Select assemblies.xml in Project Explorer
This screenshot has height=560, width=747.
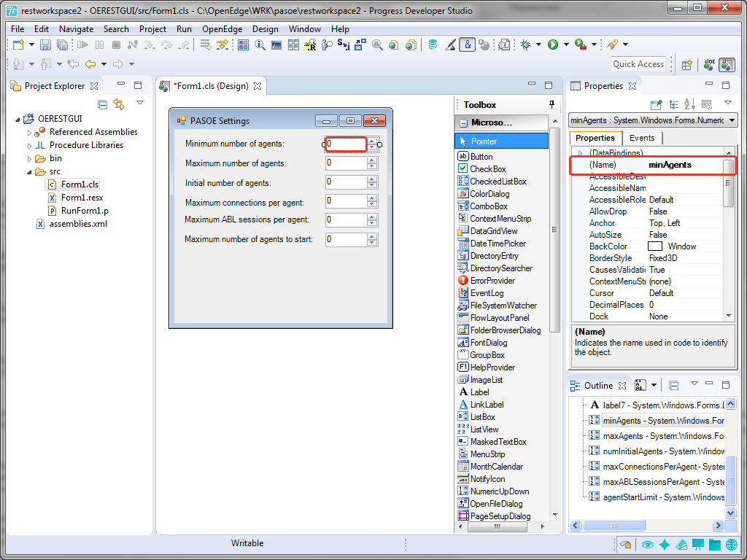78,224
